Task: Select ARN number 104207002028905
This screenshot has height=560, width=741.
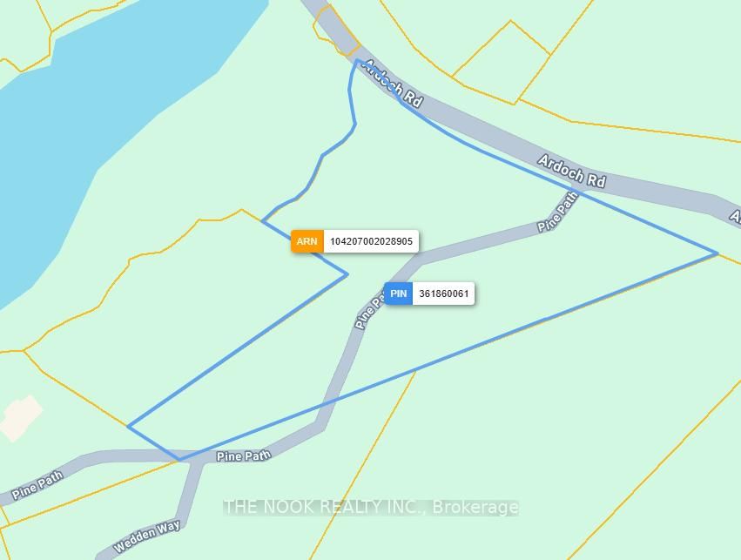Action: [x=371, y=241]
